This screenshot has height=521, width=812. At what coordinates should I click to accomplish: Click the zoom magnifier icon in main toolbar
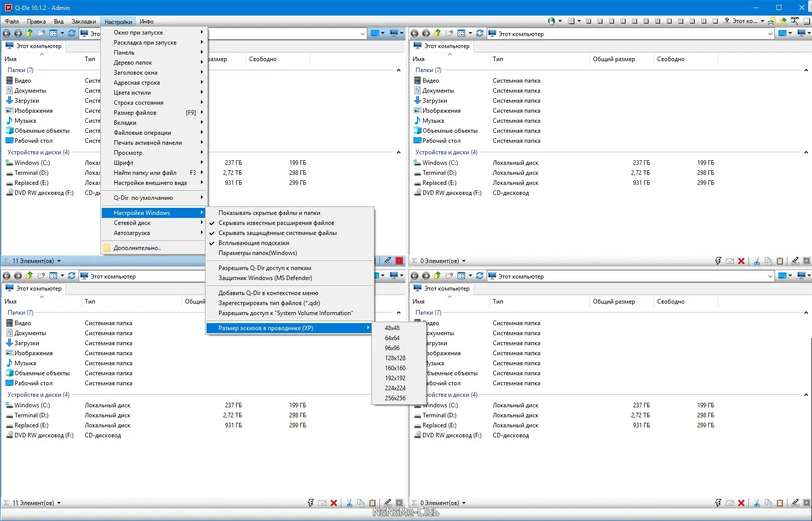tap(795, 21)
